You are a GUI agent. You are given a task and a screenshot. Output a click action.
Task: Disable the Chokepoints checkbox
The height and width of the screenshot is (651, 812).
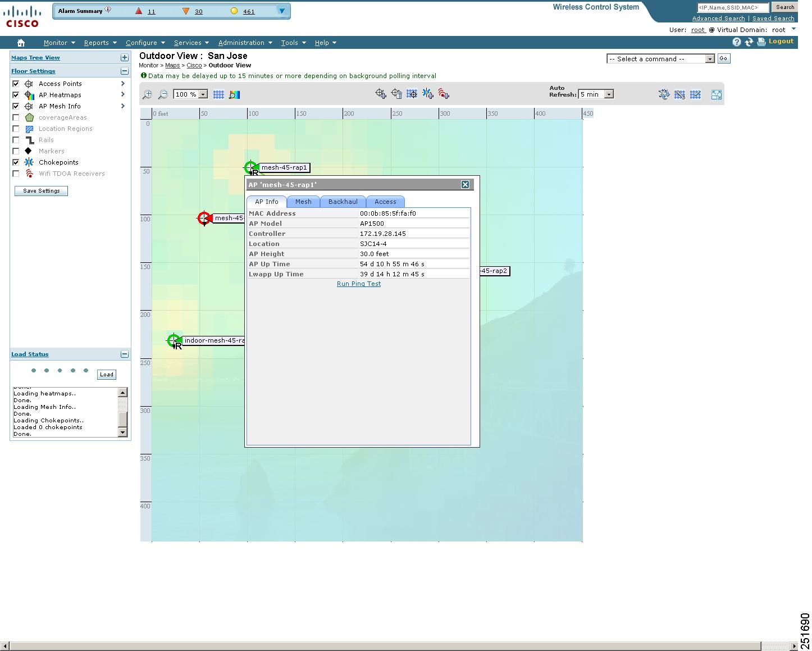(16, 162)
